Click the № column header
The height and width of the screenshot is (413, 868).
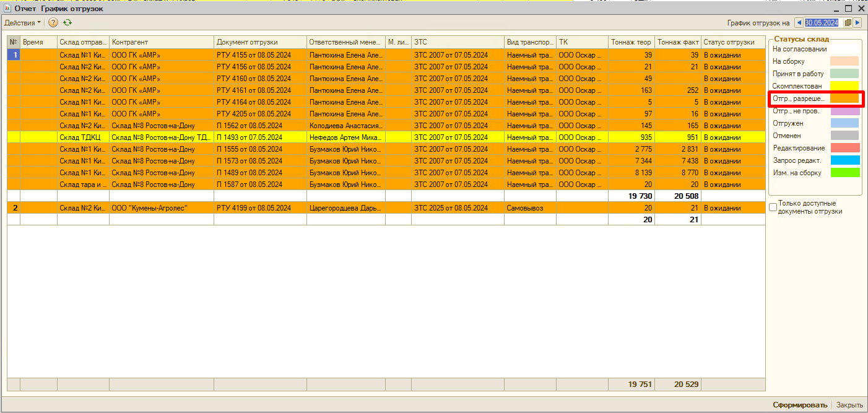[14, 42]
